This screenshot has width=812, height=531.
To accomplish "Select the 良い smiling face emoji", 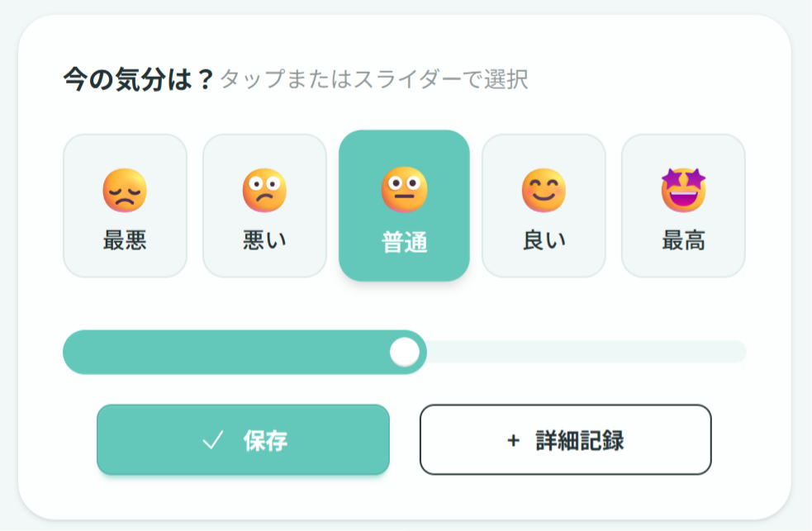I will tap(543, 189).
